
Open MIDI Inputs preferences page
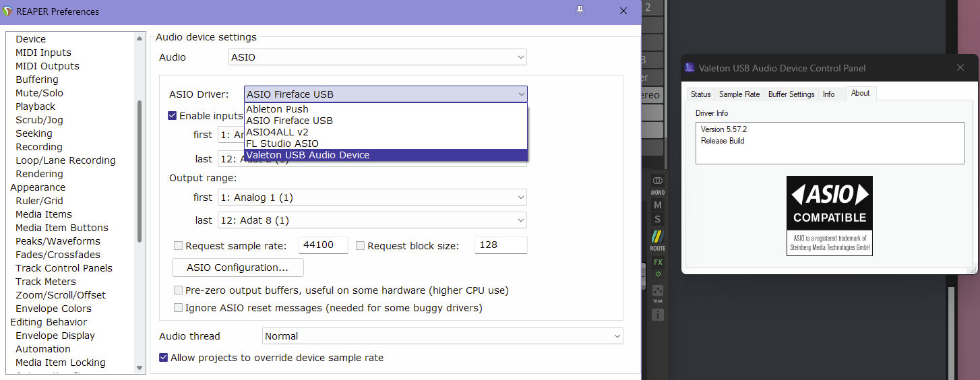click(43, 53)
